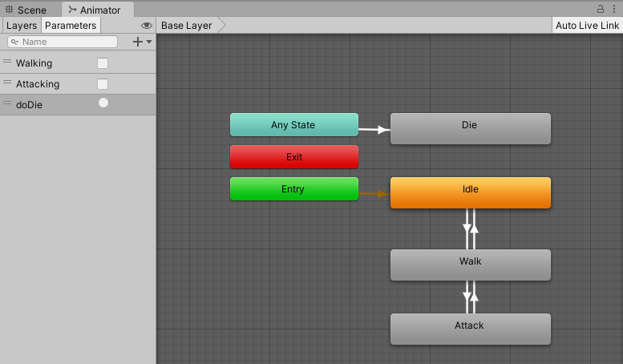This screenshot has height=364, width=623.
Task: Fire the doDie trigger radio button
Action: coord(103,103)
